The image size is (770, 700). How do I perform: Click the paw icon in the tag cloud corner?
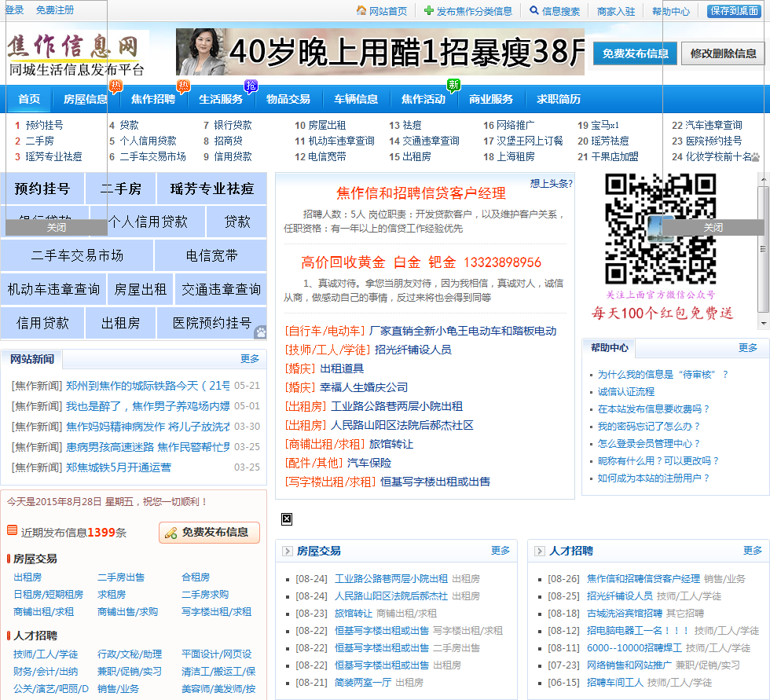(261, 332)
